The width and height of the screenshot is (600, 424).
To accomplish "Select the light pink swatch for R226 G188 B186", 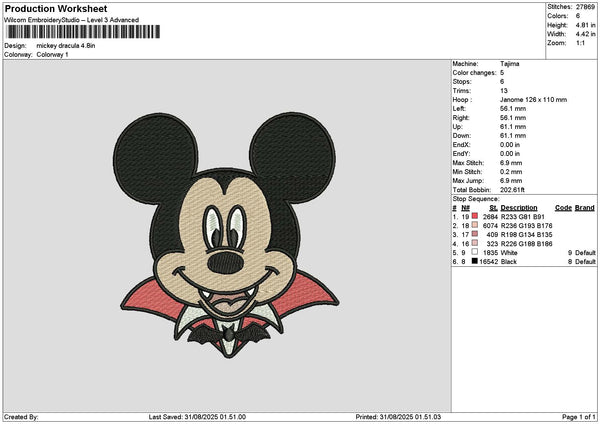I will [x=474, y=243].
